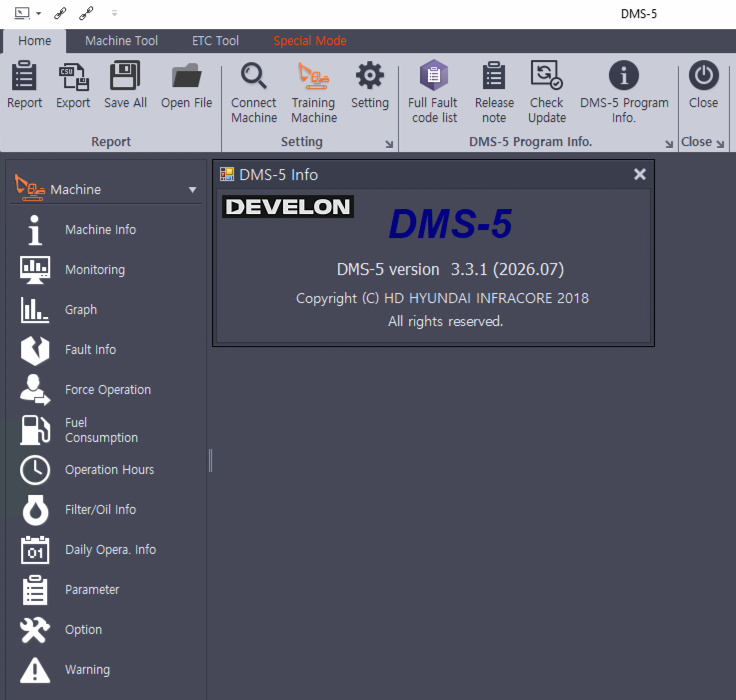
Task: Click the DEVELON logo
Action: coord(288,207)
